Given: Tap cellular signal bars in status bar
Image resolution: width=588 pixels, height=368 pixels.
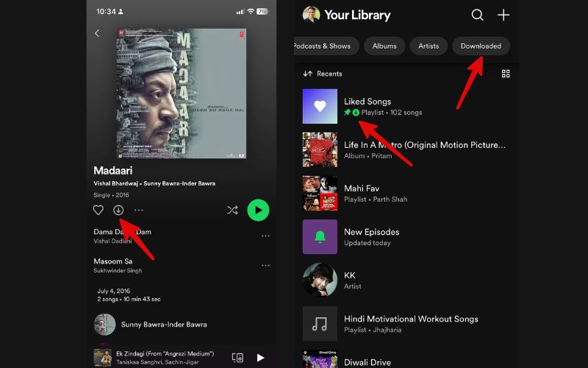Looking at the screenshot, I should tap(240, 12).
